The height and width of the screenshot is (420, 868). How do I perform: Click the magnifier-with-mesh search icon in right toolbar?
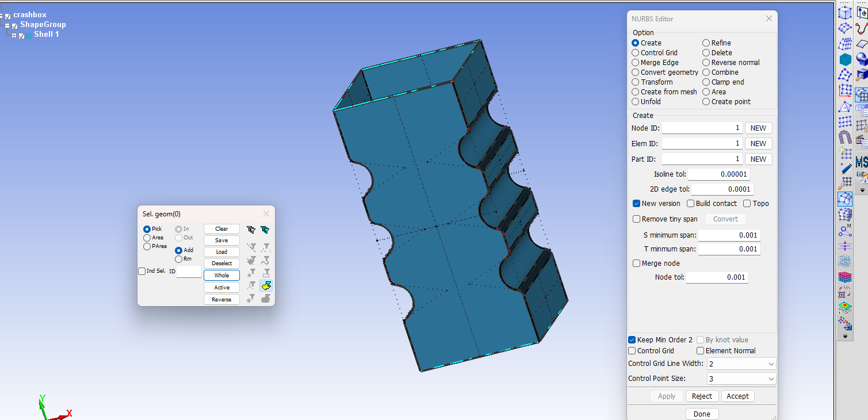click(845, 182)
